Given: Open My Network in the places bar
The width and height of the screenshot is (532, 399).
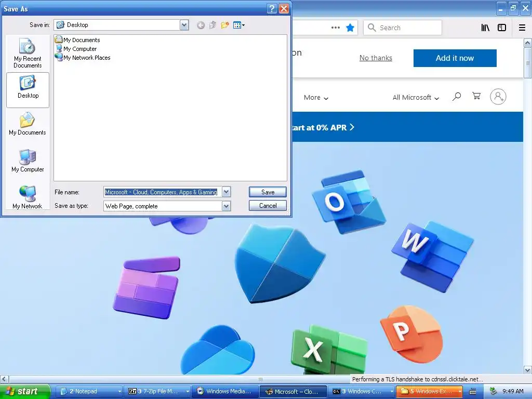Looking at the screenshot, I should point(28,197).
